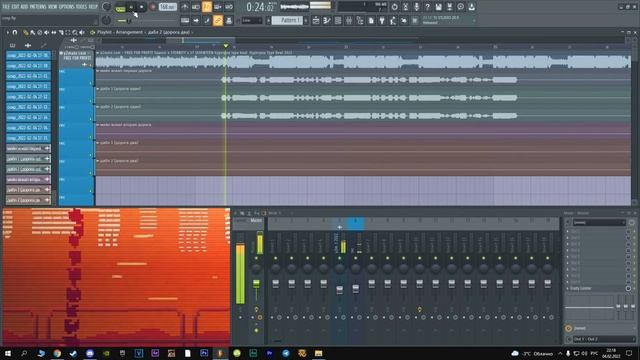Viewport: 640px width, 360px height.
Task: Select the playlist Select tool
Action: point(68,32)
